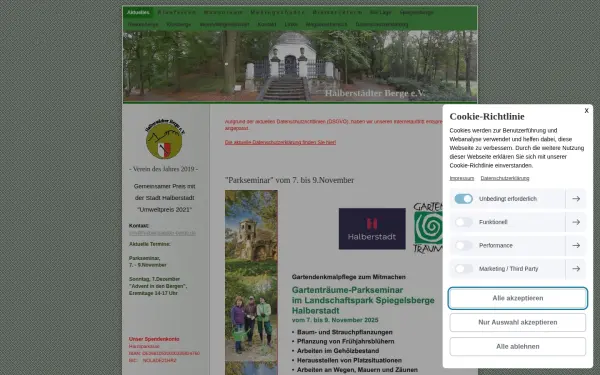Toggle the Unbedingt erforderlich cookie switch
The width and height of the screenshot is (600, 375).
point(463,199)
